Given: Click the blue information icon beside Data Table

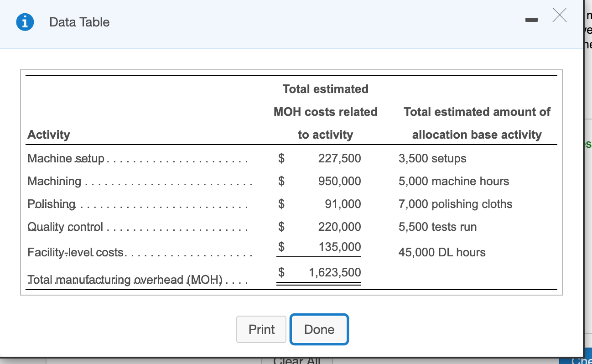Looking at the screenshot, I should tap(25, 21).
